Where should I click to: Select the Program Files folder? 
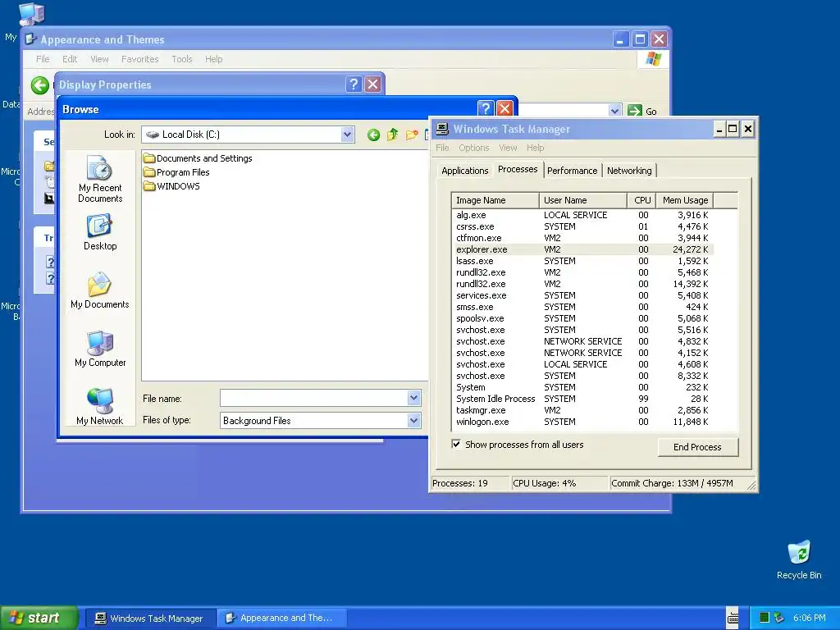[x=176, y=172]
